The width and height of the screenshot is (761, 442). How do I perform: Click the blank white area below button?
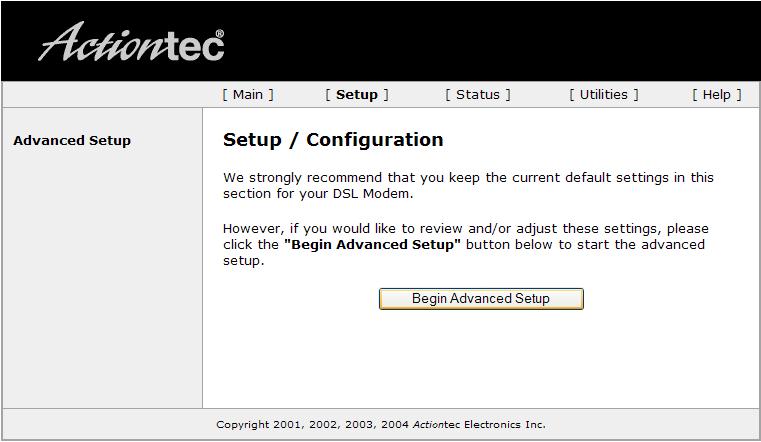point(480,359)
